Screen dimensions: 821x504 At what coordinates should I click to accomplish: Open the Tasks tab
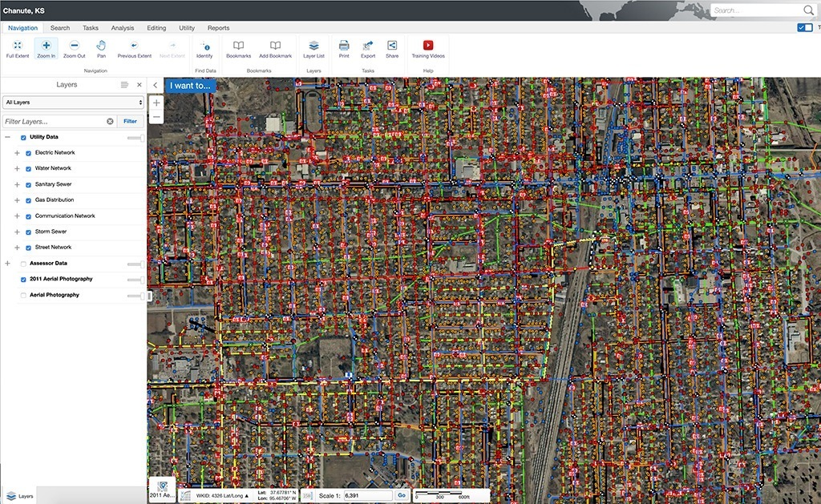(90, 28)
